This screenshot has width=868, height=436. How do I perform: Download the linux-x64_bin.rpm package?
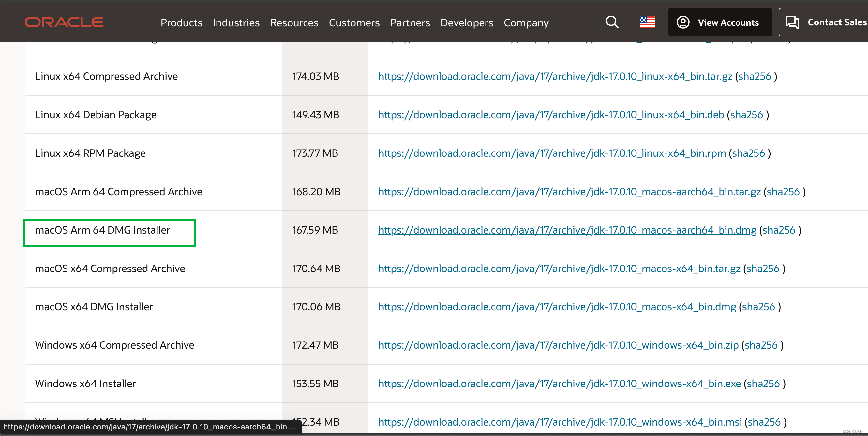552,153
